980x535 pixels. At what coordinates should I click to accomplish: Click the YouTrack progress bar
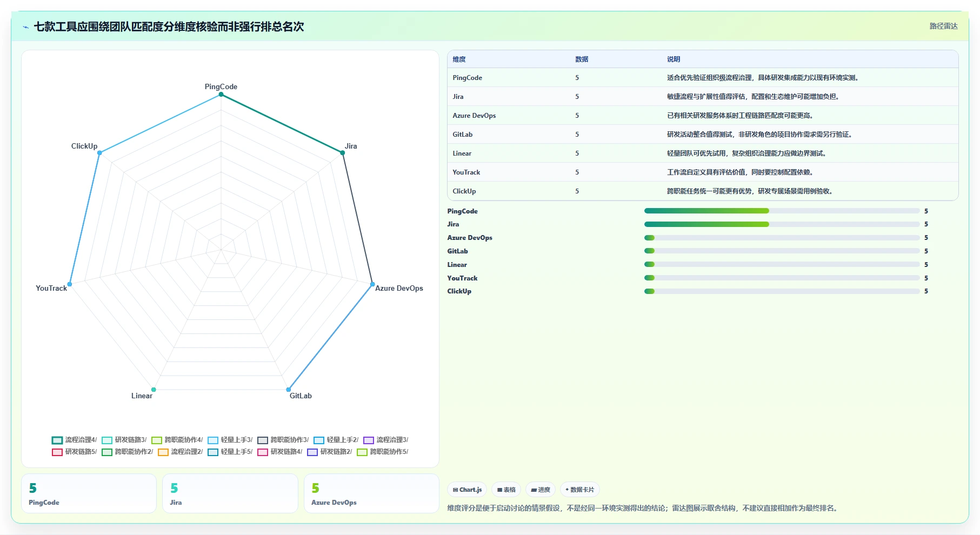click(782, 278)
